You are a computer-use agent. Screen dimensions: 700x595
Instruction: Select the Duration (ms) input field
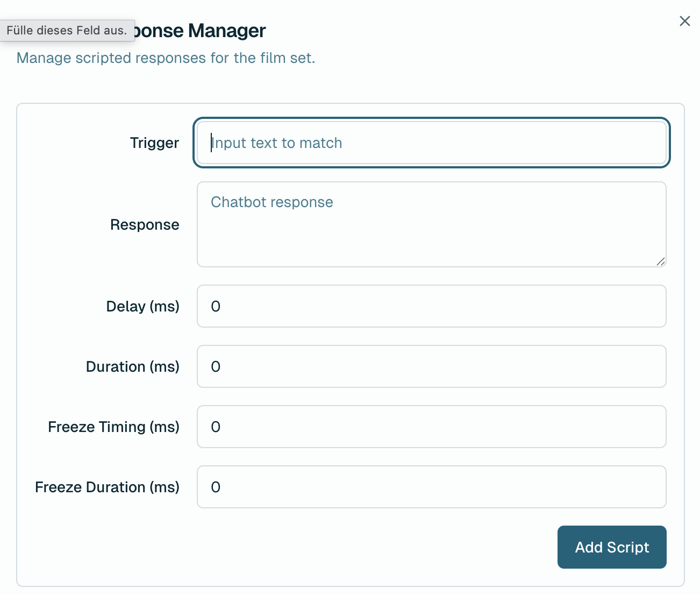tap(432, 366)
